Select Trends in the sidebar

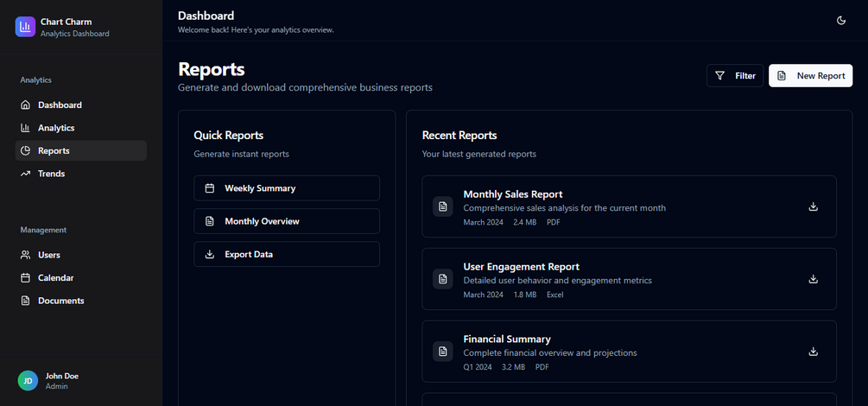(x=51, y=174)
